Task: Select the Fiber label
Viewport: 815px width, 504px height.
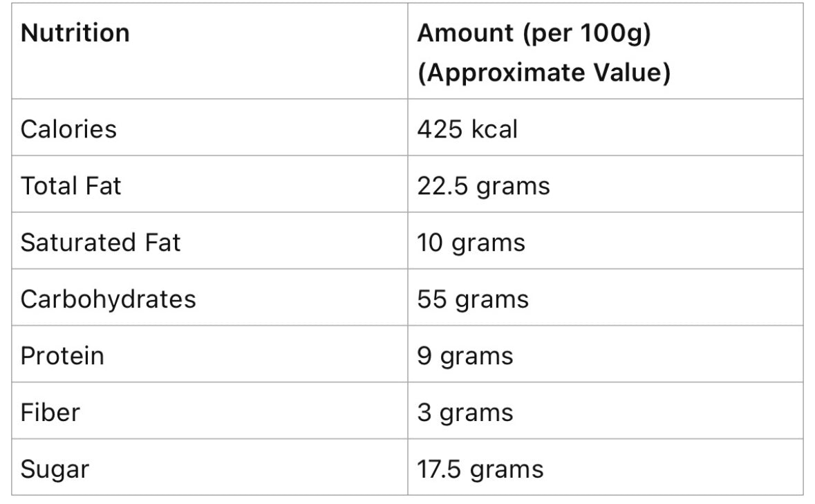Action: coord(50,413)
